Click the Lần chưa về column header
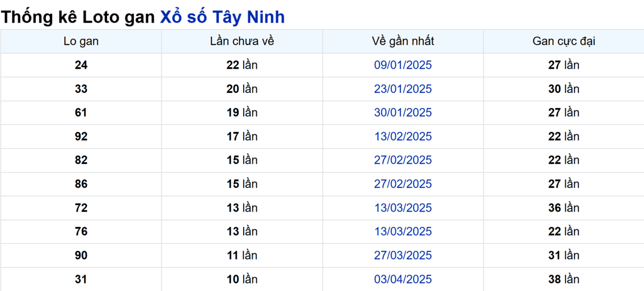Image resolution: width=644 pixels, height=291 pixels. [242, 41]
